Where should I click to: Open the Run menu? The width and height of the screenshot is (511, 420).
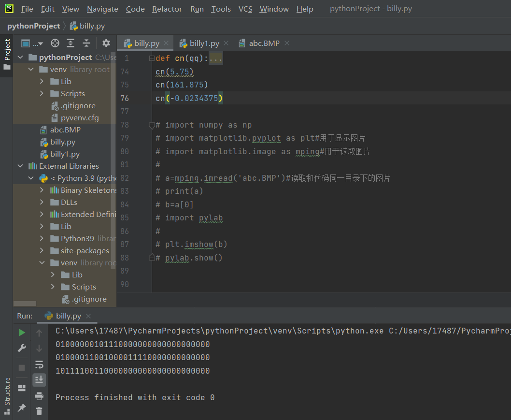(197, 9)
